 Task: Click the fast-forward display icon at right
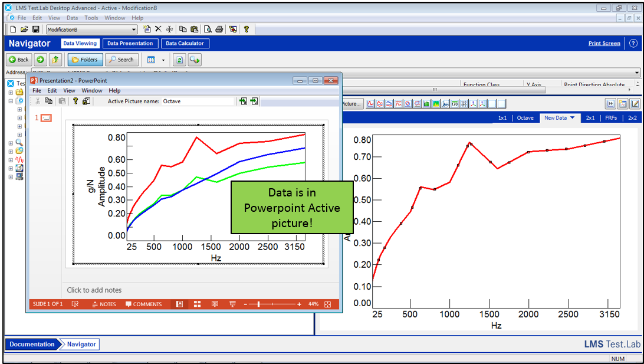(x=611, y=103)
